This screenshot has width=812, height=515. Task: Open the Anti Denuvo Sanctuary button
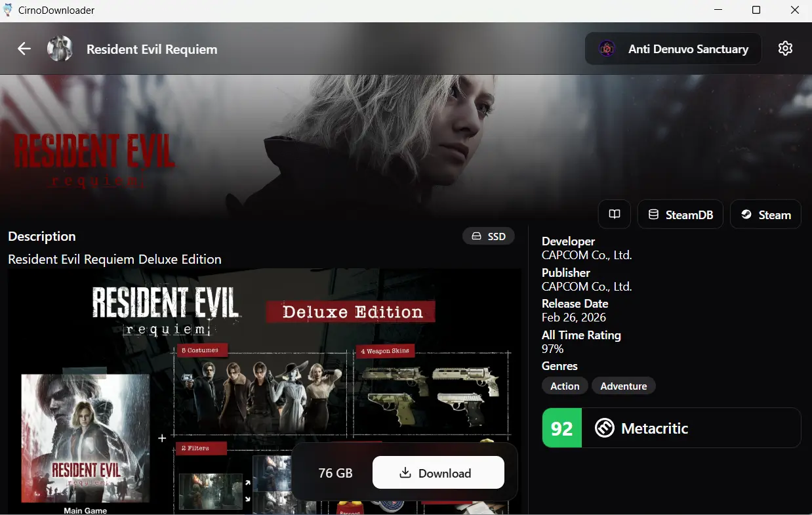pos(673,49)
